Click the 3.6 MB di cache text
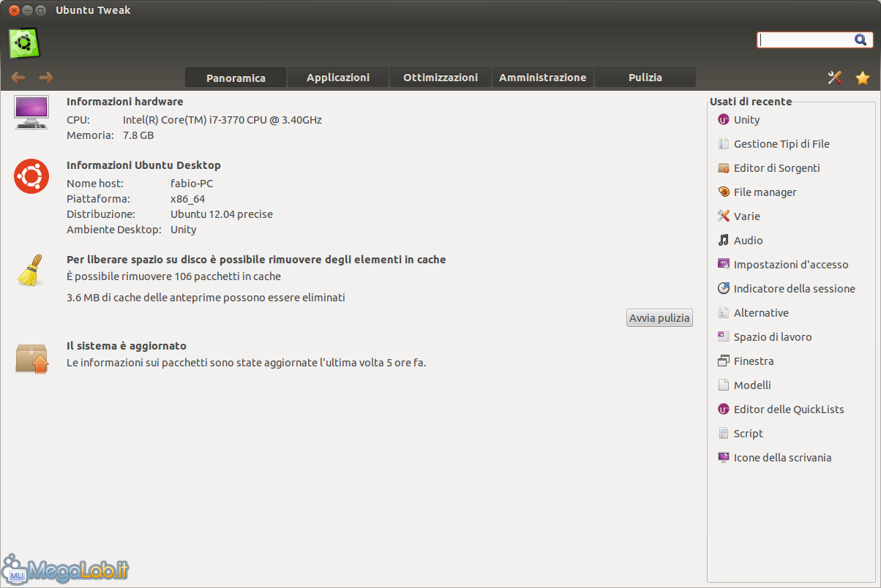 click(x=206, y=298)
